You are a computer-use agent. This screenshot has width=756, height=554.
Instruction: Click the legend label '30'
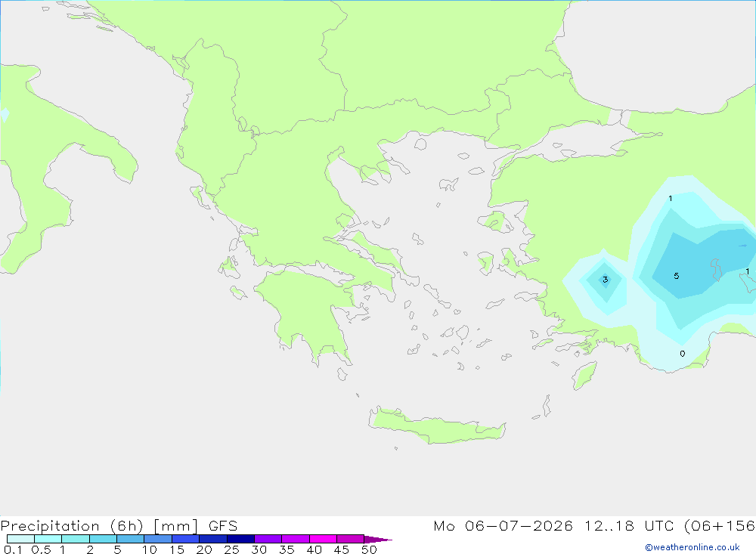point(259,549)
